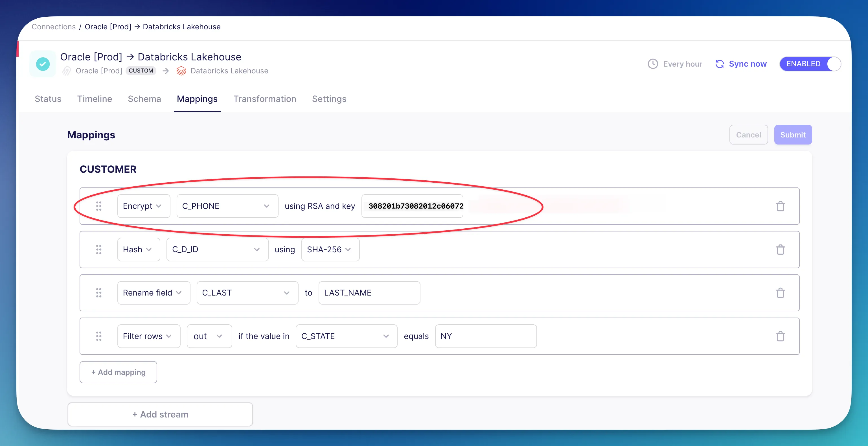Click the Every hour clock icon
The height and width of the screenshot is (446, 868).
pyautogui.click(x=653, y=64)
